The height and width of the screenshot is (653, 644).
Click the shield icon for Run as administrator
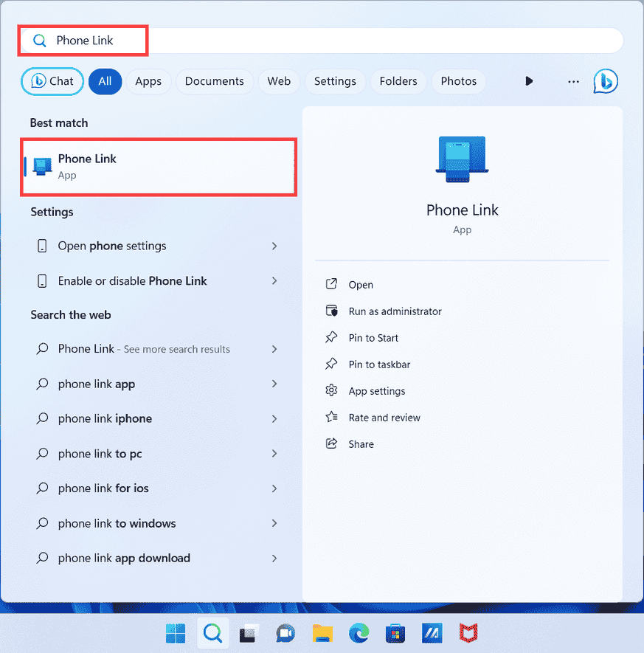[331, 311]
